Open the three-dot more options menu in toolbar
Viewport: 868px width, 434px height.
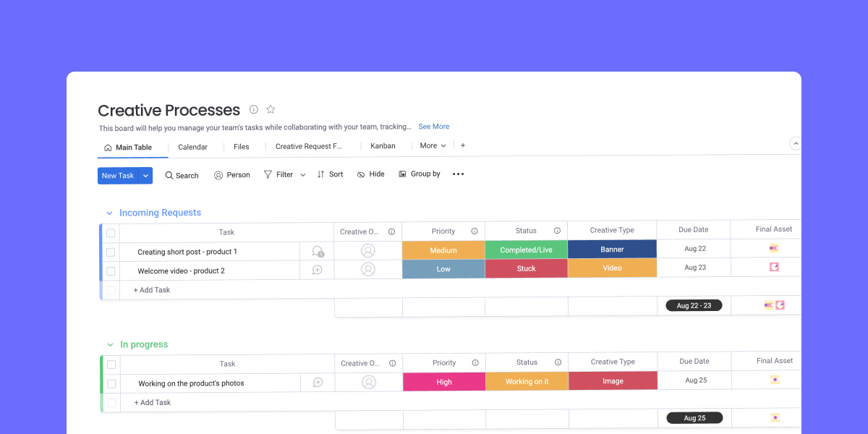[x=458, y=174]
